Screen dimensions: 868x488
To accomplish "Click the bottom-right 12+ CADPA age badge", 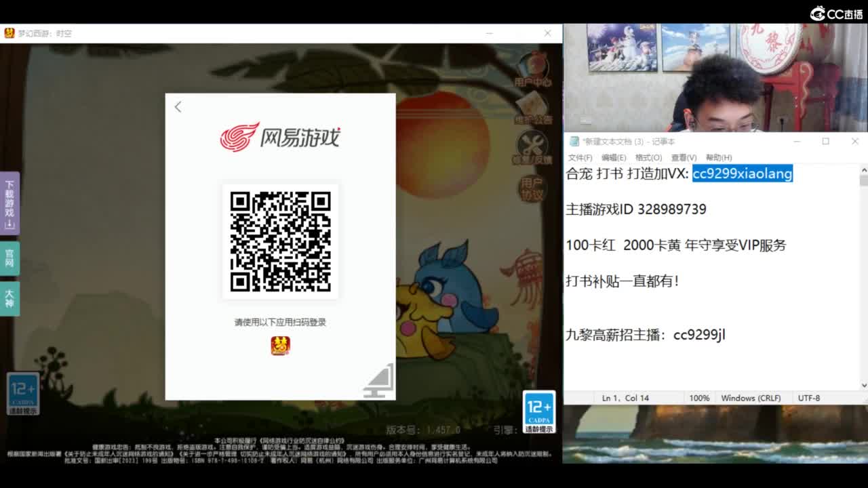I will 539,412.
